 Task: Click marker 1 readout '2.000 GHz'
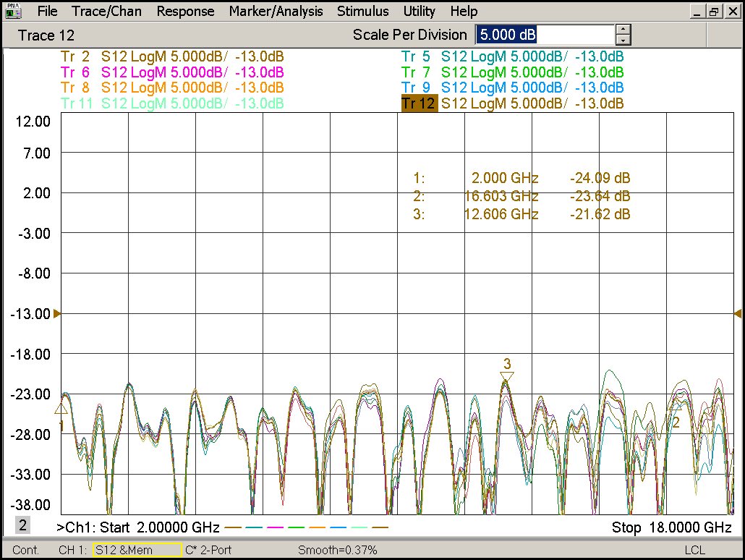click(505, 178)
